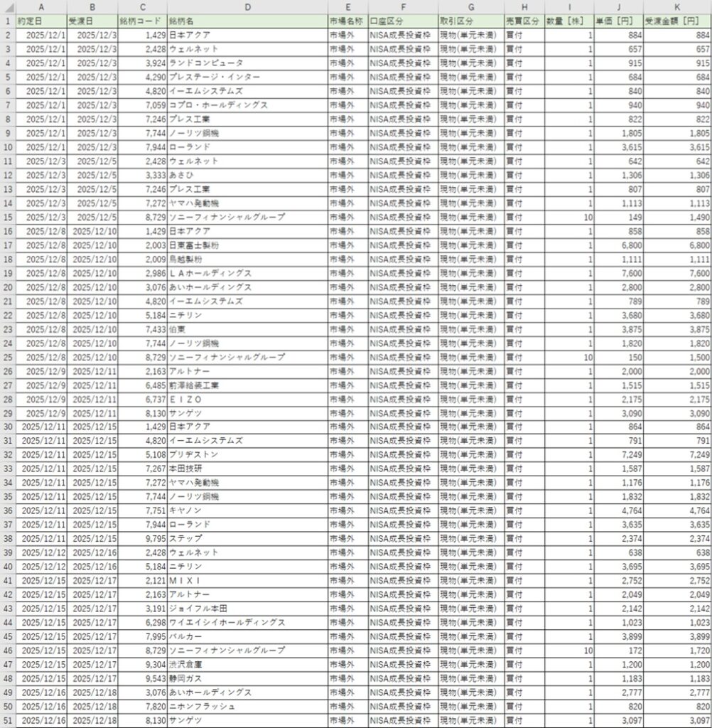Image resolution: width=712 pixels, height=728 pixels.
Task: Select the 静岡ガス cell
Action: 247,678
